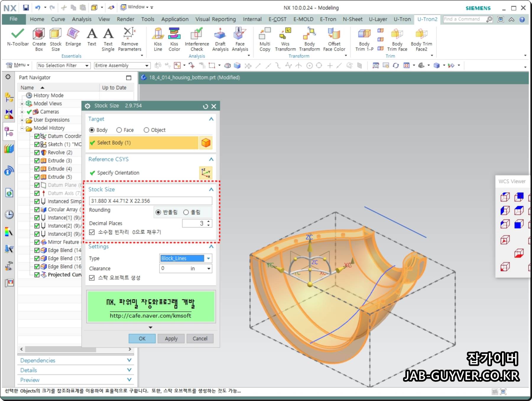Open the Menu button
This screenshot has height=401, width=532.
[18, 65]
